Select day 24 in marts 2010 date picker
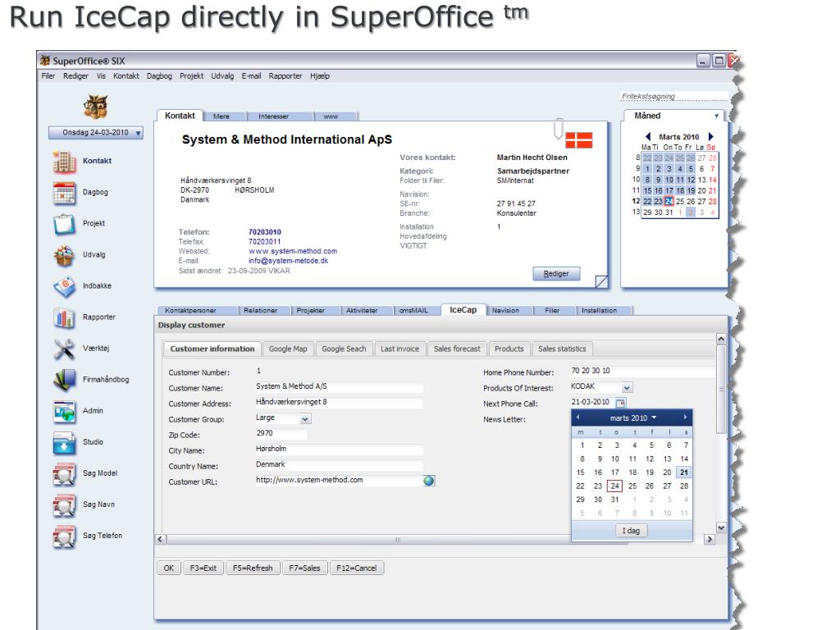 pos(615,486)
